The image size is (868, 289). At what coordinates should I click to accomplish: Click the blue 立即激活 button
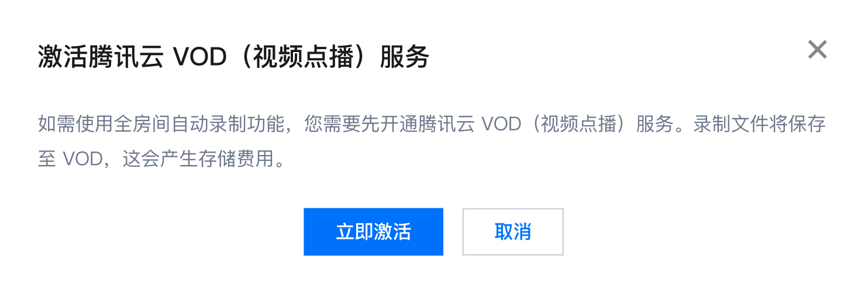pos(373,232)
